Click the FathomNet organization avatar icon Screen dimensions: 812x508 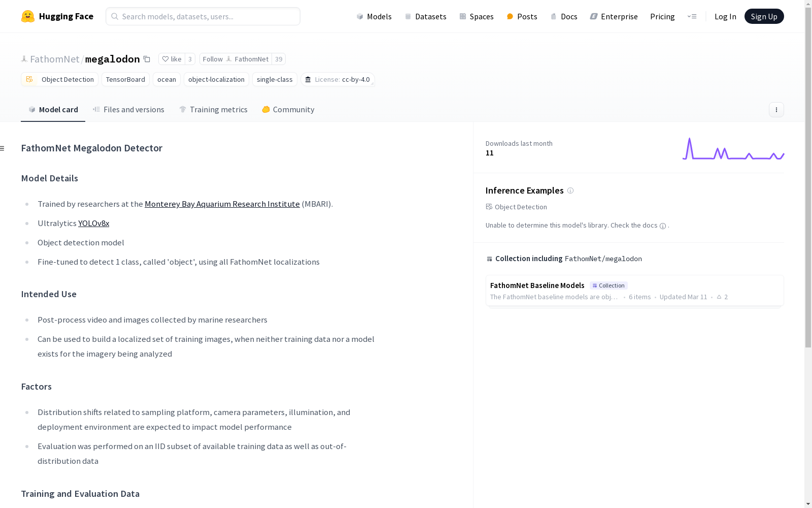click(x=24, y=59)
